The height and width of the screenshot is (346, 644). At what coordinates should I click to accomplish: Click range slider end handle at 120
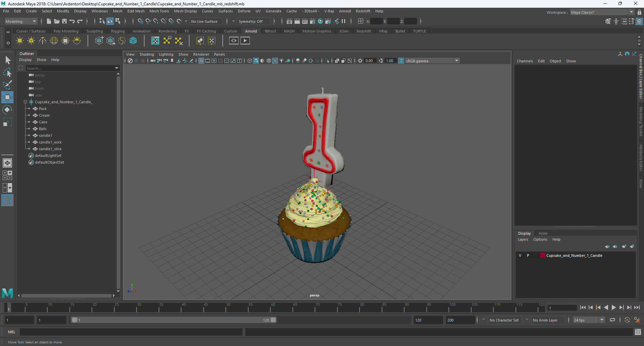coord(273,320)
